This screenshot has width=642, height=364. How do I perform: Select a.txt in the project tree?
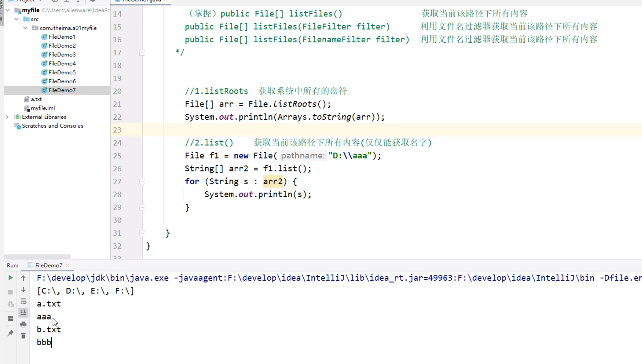[36, 99]
